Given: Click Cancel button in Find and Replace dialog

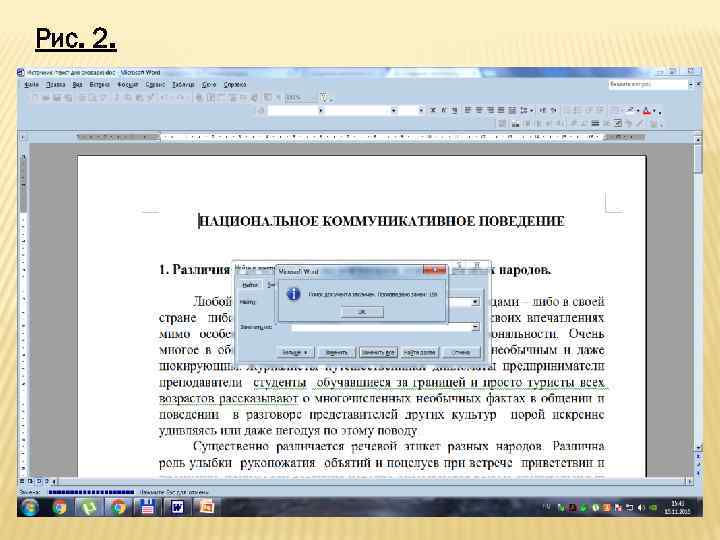Looking at the screenshot, I should coord(461,352).
